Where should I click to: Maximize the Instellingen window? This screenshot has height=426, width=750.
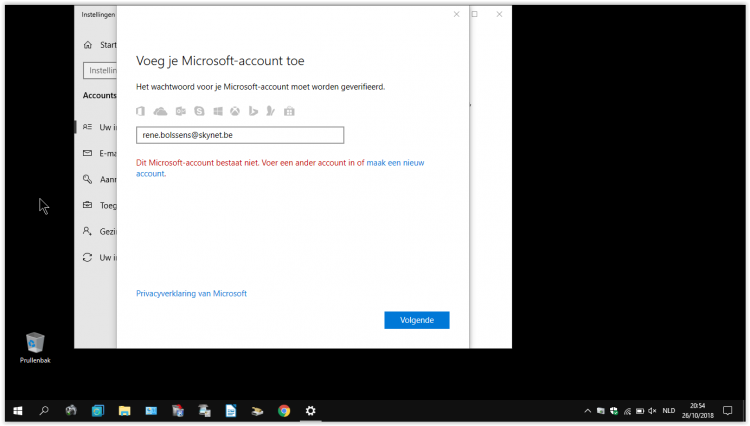coord(474,14)
